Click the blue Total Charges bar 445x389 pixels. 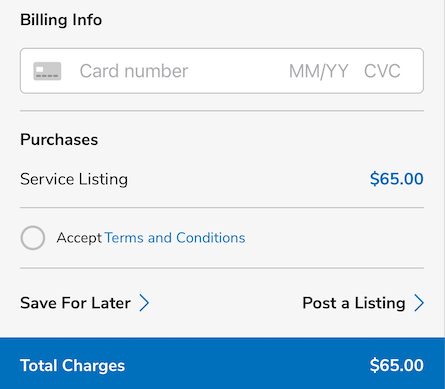tap(222, 363)
